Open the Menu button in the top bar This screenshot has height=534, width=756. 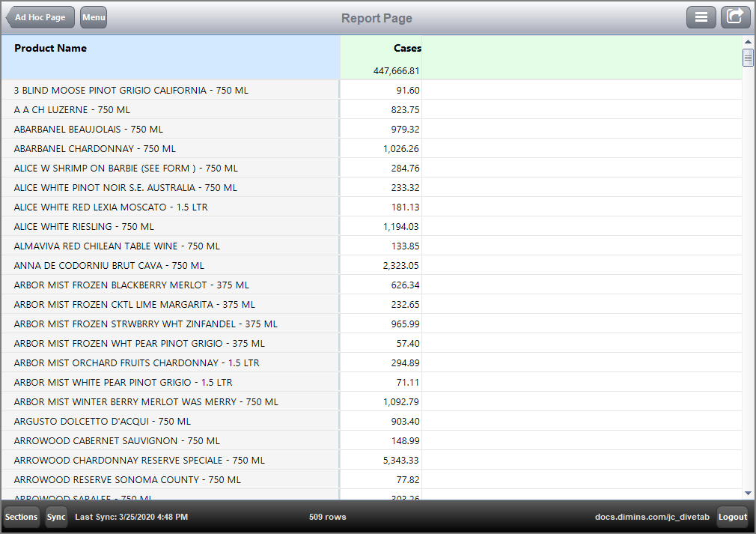pyautogui.click(x=93, y=16)
